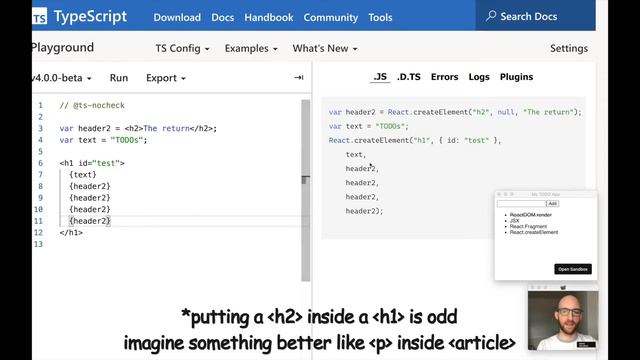Click the Add button in TODO app
Viewport: 640px width, 360px height.
[x=552, y=203]
